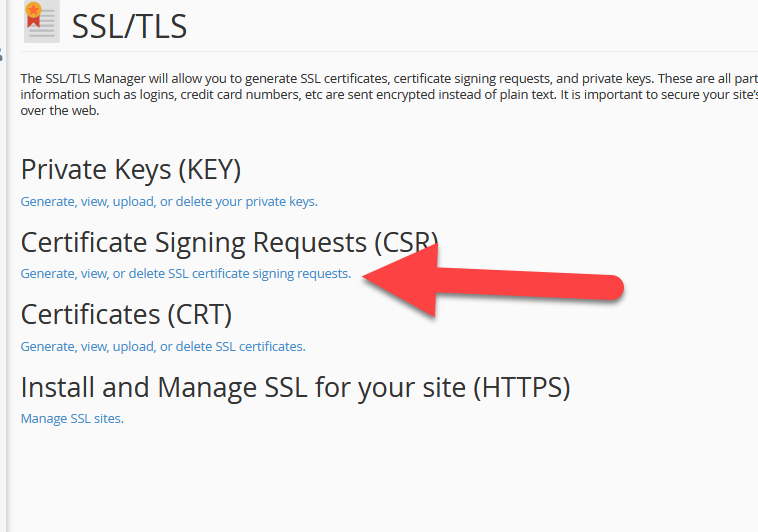Click the description line mentioning credit card numbers

coord(389,94)
